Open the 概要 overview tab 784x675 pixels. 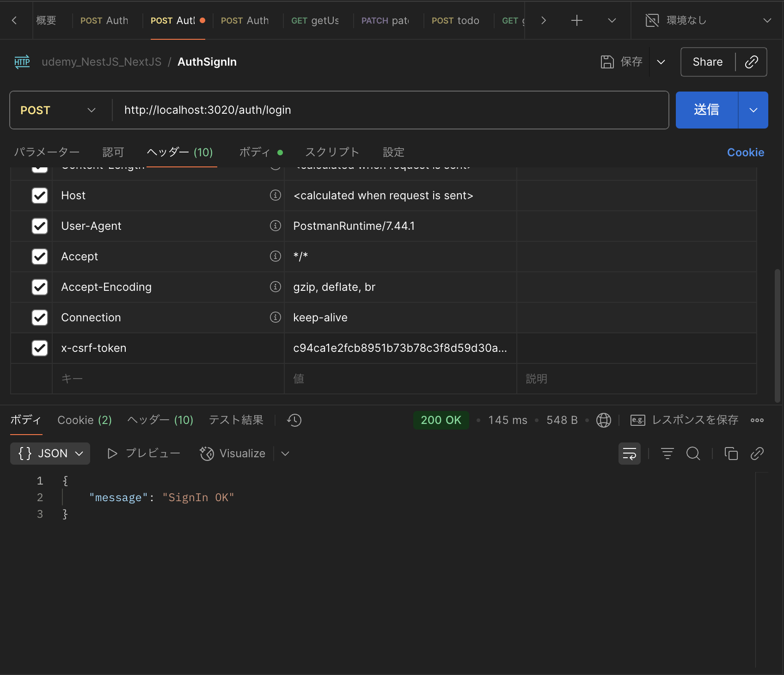[x=46, y=20]
